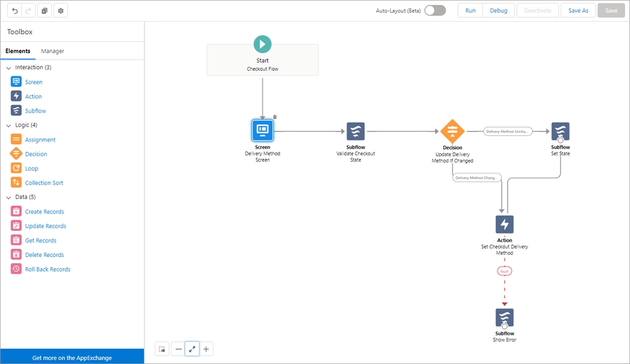Collapse the Logic section
Image resolution: width=630 pixels, height=364 pixels.
click(8, 125)
